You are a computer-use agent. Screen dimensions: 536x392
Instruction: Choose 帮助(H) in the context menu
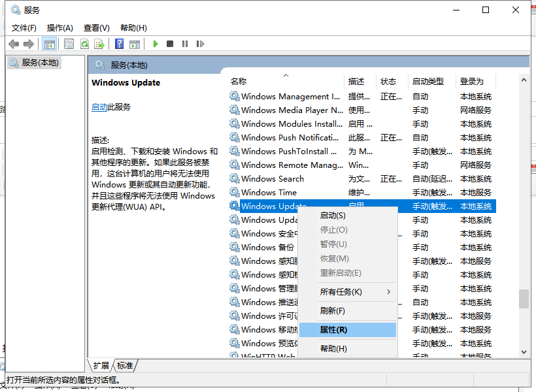(x=348, y=349)
